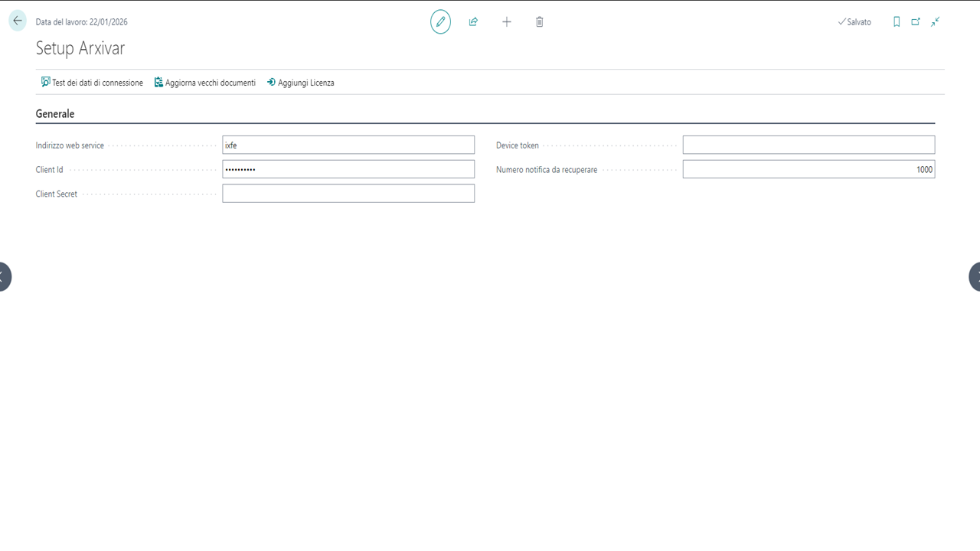The height and width of the screenshot is (551, 980).
Task: Collapse the Generale section header
Action: click(x=55, y=114)
